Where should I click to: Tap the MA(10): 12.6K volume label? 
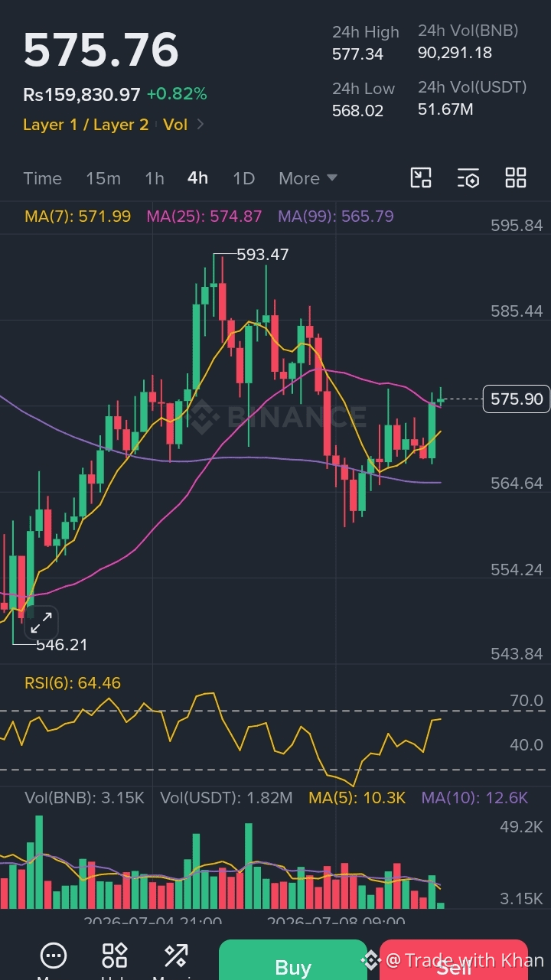click(474, 798)
